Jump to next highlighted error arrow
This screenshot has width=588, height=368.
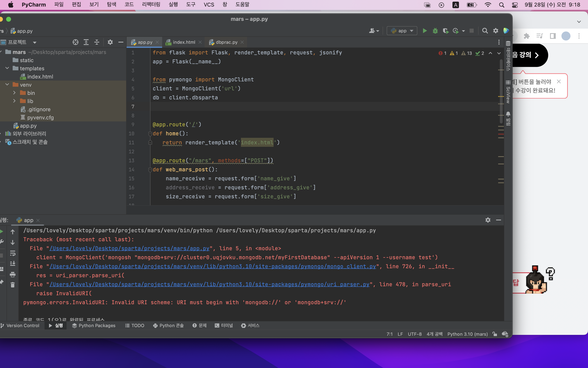(x=499, y=53)
